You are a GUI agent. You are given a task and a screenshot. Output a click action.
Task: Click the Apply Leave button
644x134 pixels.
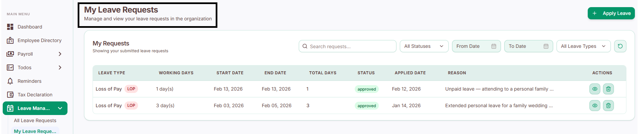coord(611,13)
